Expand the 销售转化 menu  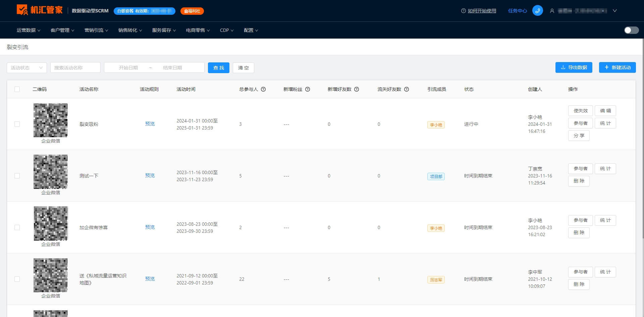130,30
